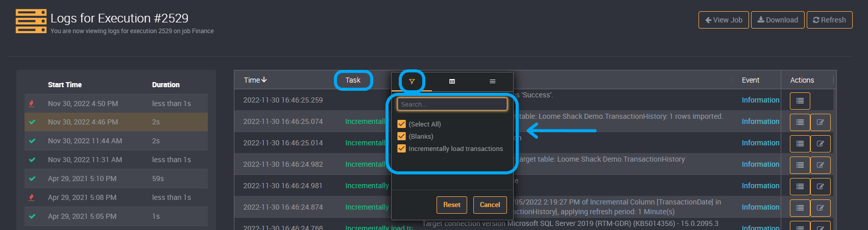This screenshot has height=230, width=868.
Task: Sort logs by the Time column
Action: tap(255, 80)
